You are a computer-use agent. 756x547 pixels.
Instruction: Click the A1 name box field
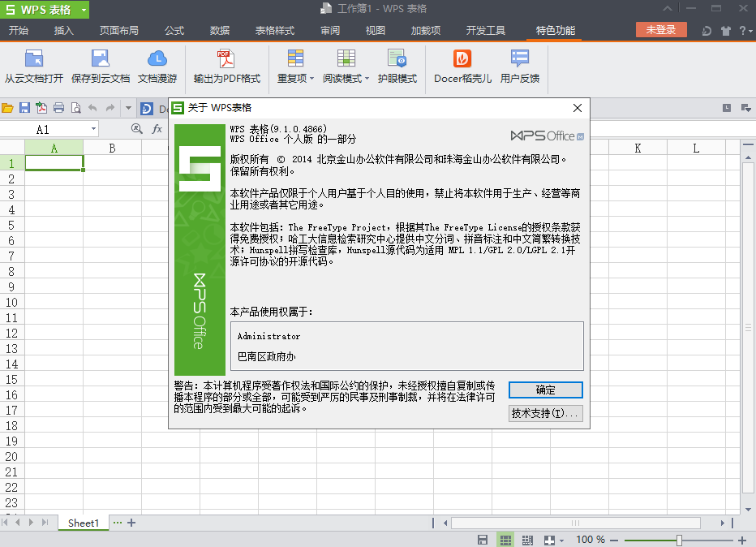[x=43, y=129]
